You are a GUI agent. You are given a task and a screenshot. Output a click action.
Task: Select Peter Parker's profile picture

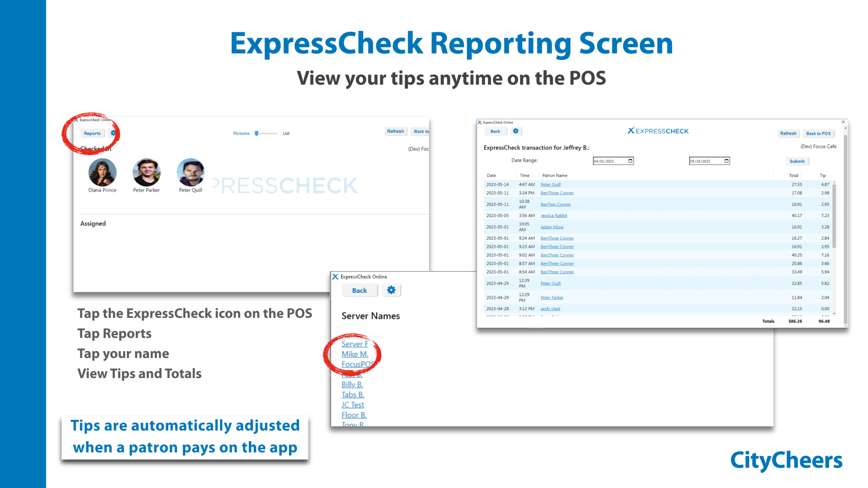click(x=146, y=172)
